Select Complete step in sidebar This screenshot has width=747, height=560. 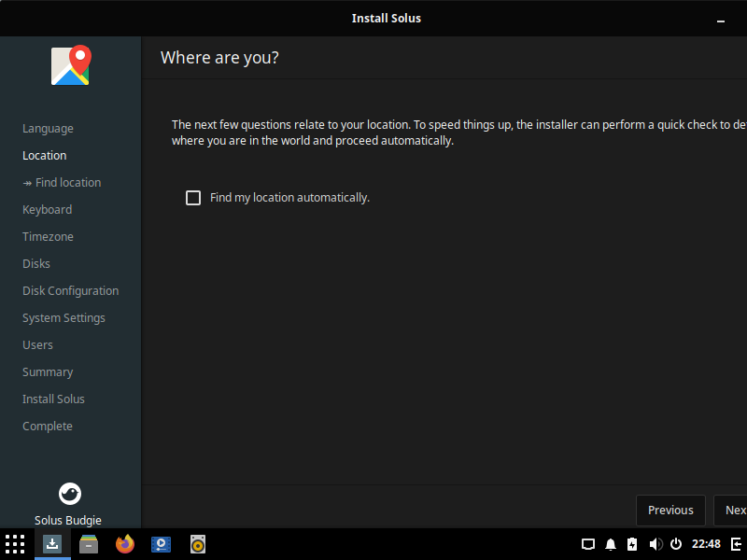tap(48, 427)
